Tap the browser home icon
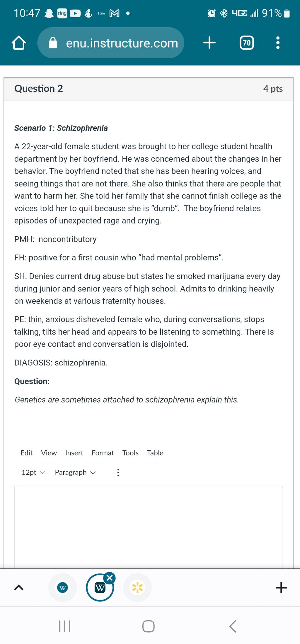The image size is (300, 644). (x=19, y=43)
